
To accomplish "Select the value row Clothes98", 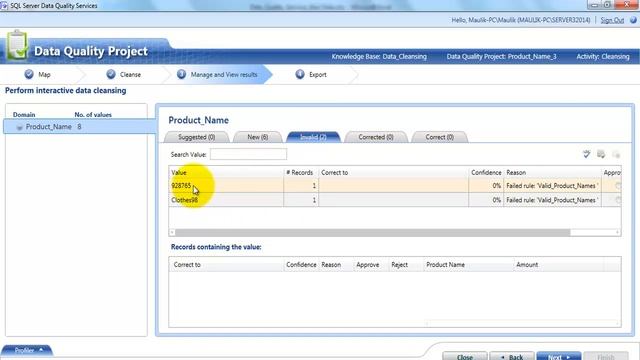I will (395, 200).
